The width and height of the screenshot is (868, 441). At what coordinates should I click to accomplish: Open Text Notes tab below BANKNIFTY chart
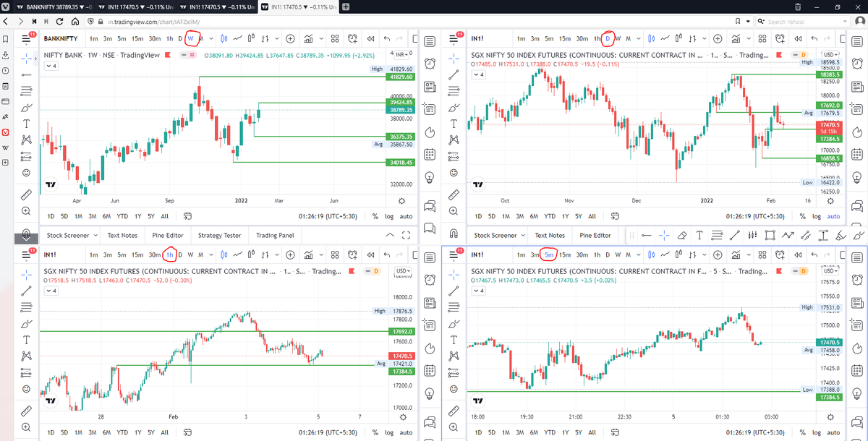(122, 235)
